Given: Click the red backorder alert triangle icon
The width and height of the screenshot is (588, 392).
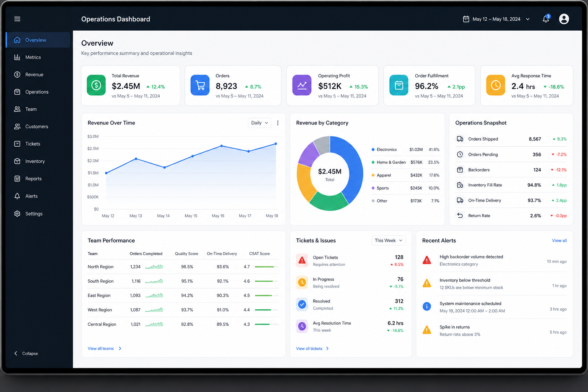Looking at the screenshot, I should point(427,260).
